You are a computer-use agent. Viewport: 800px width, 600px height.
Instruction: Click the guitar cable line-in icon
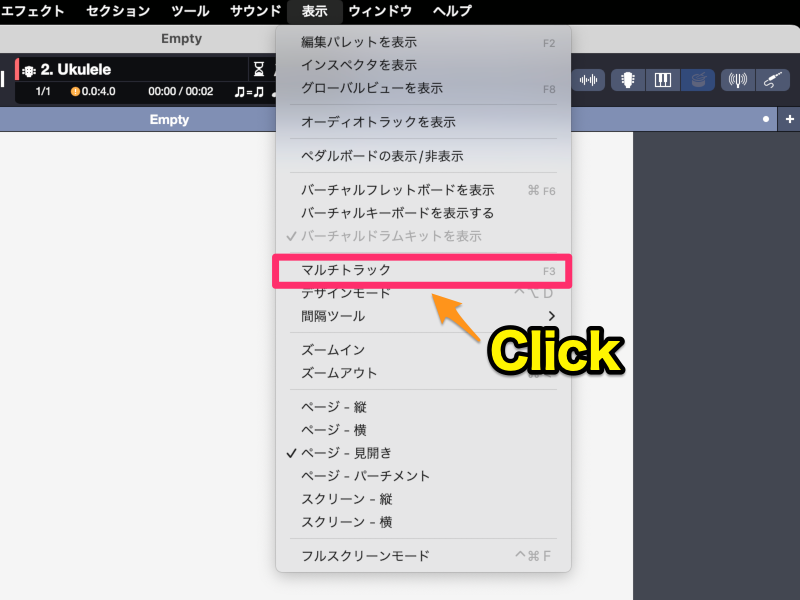pyautogui.click(x=771, y=80)
